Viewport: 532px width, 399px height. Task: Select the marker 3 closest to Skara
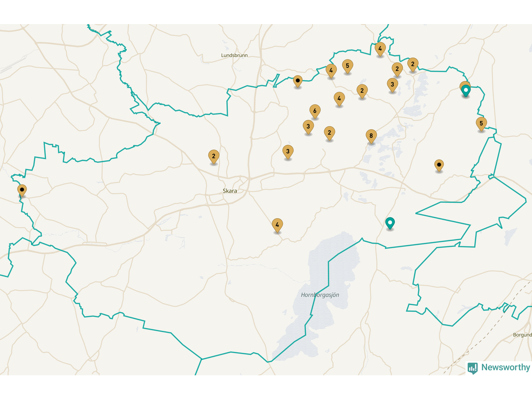(x=288, y=152)
